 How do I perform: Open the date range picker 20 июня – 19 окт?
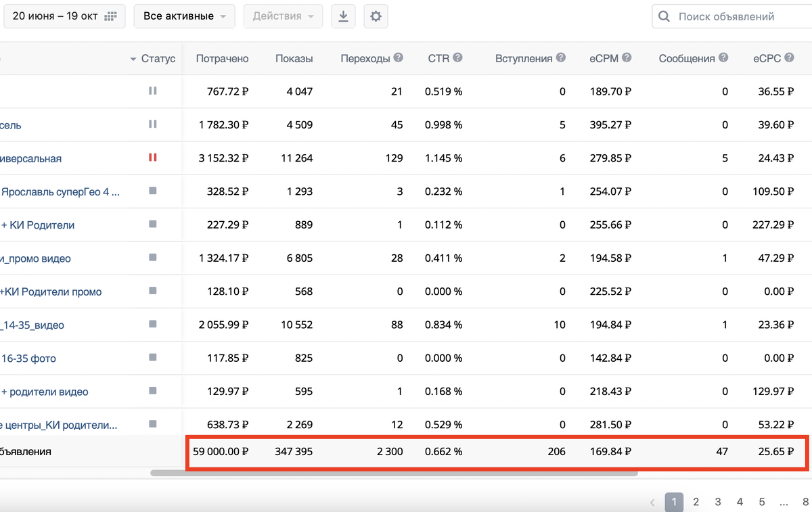click(x=64, y=16)
